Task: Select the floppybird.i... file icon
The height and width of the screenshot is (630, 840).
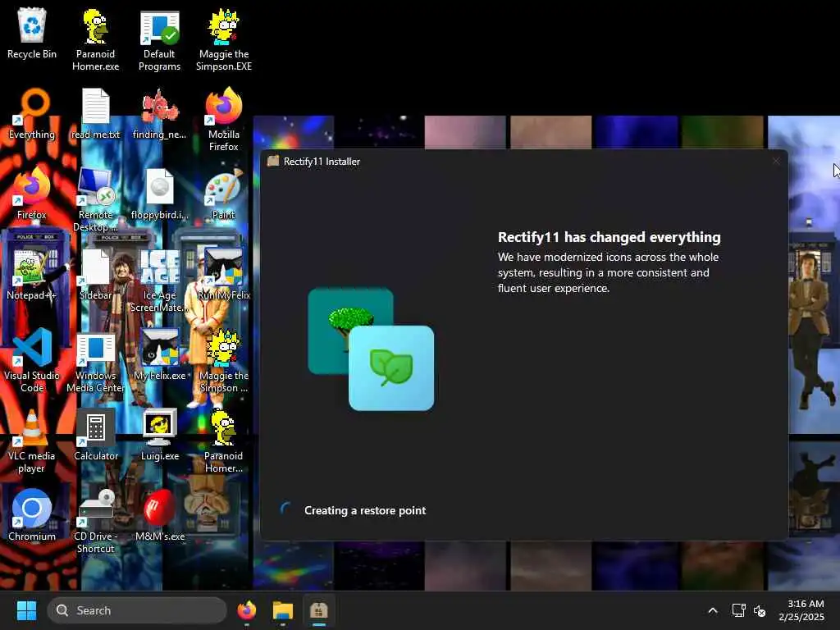Action: coord(159,194)
